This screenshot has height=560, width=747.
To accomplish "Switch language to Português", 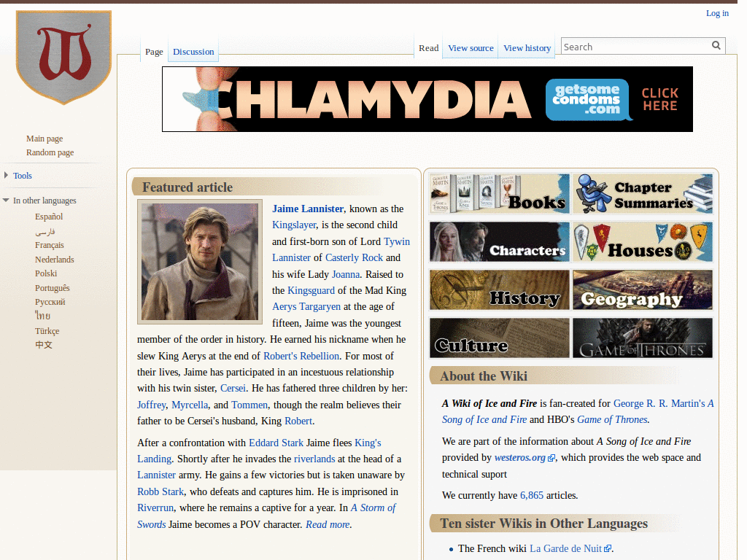I will [x=52, y=288].
